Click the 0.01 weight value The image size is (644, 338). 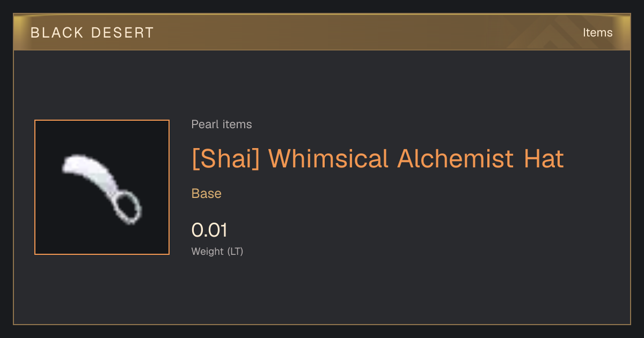209,230
